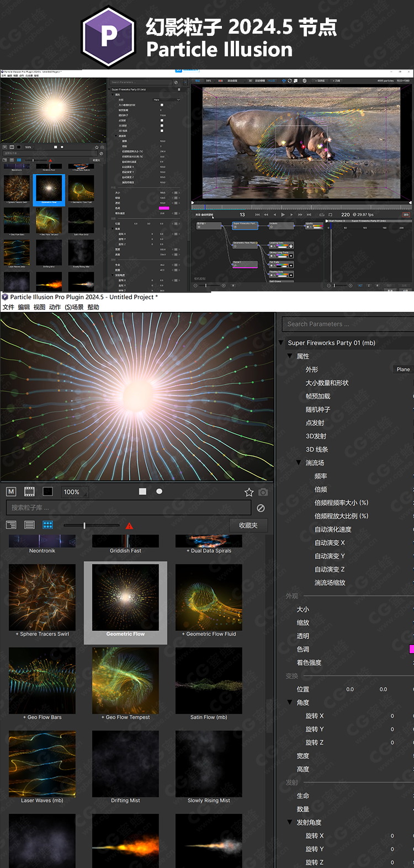Click the blue move-arrows icon in stage toolbar
The height and width of the screenshot is (868, 414).
[284, 81]
